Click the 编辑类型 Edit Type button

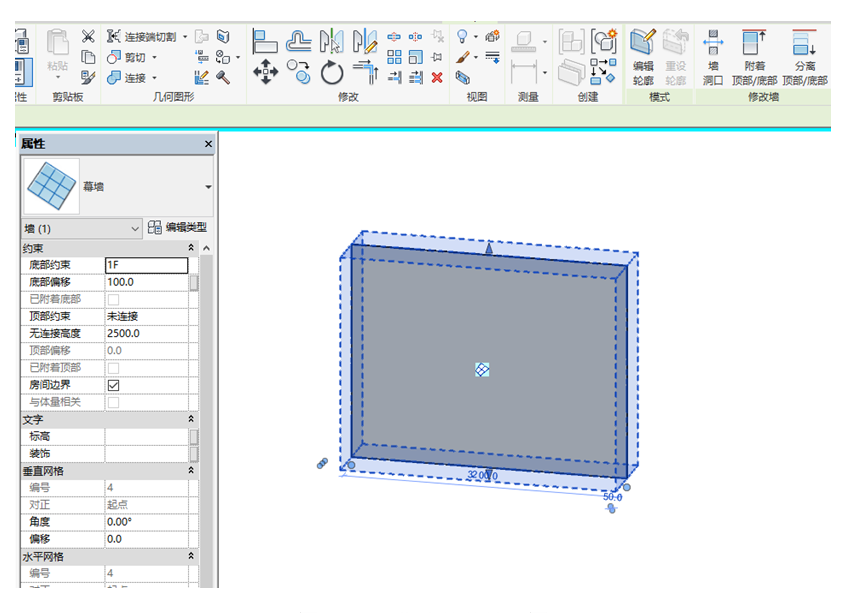coord(178,228)
